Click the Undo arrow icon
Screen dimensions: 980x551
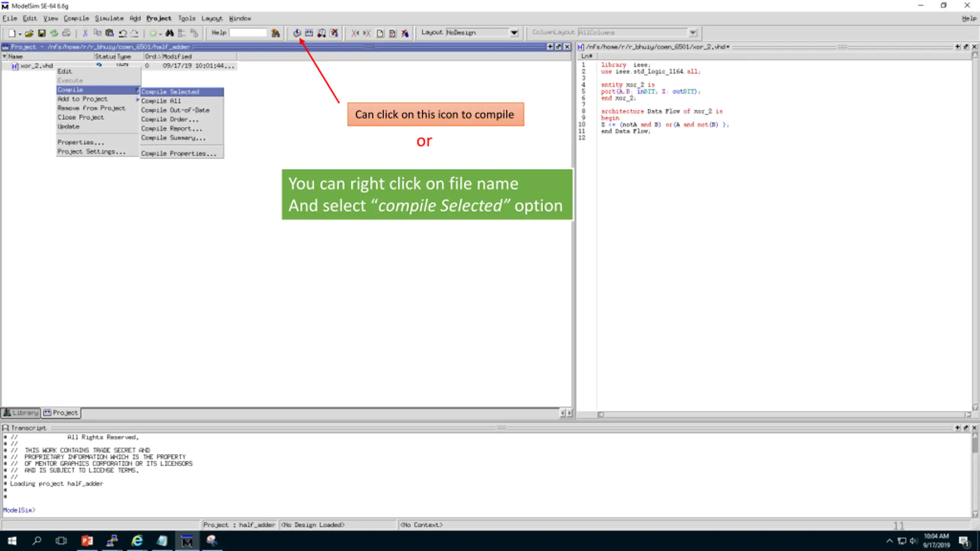pos(122,33)
